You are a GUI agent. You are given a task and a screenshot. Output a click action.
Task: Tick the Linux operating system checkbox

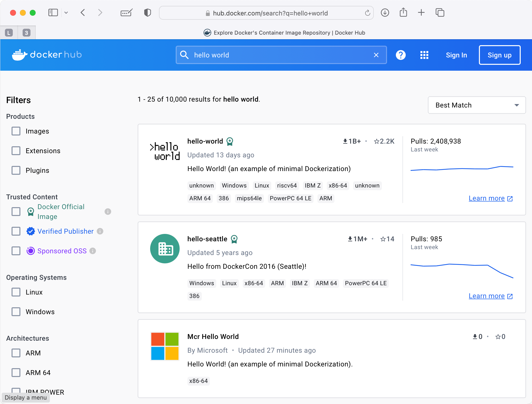[x=16, y=292]
